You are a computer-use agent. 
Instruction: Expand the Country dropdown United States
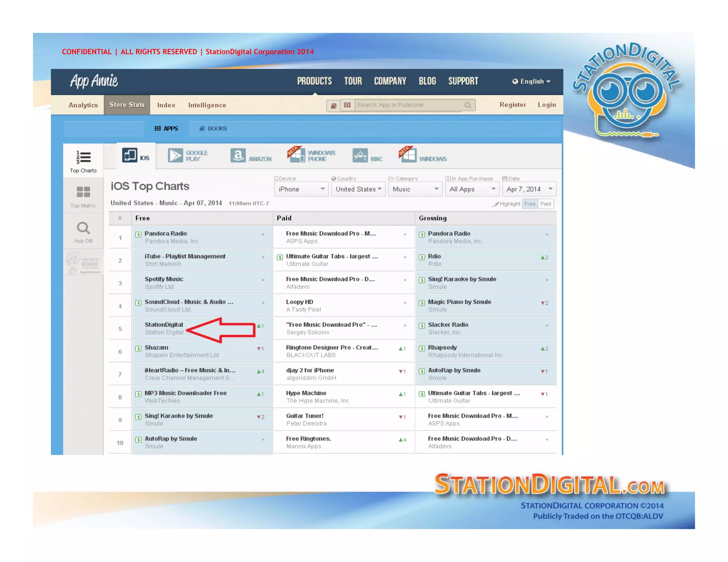pos(358,189)
